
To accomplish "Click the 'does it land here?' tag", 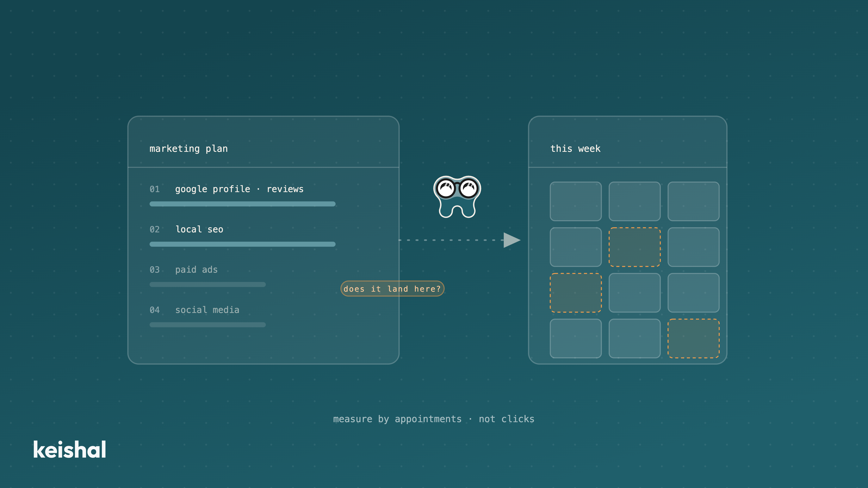I will [x=392, y=289].
